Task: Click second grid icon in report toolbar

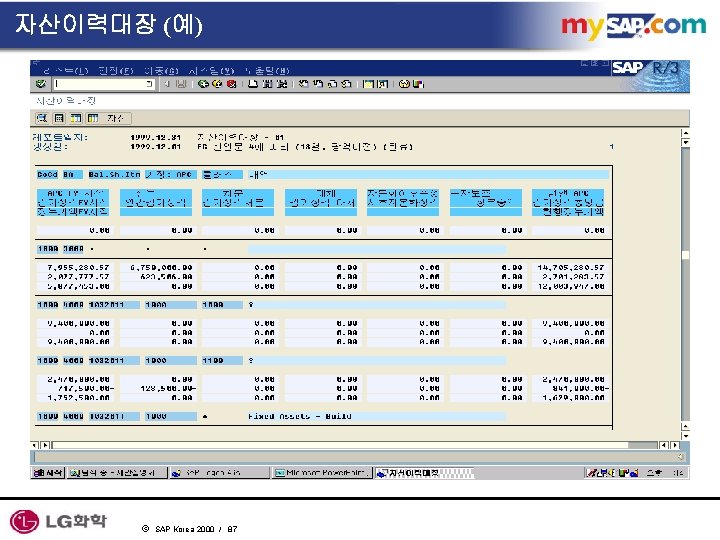Action: (x=59, y=118)
